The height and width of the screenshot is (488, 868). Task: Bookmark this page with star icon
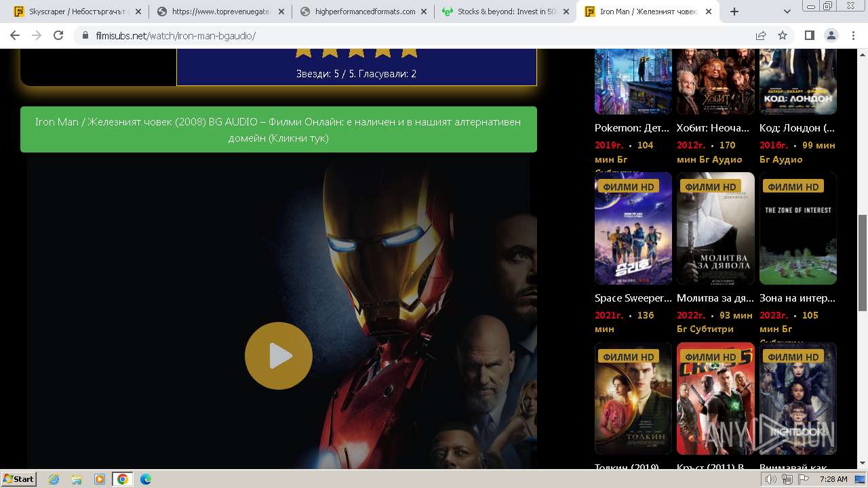(783, 35)
